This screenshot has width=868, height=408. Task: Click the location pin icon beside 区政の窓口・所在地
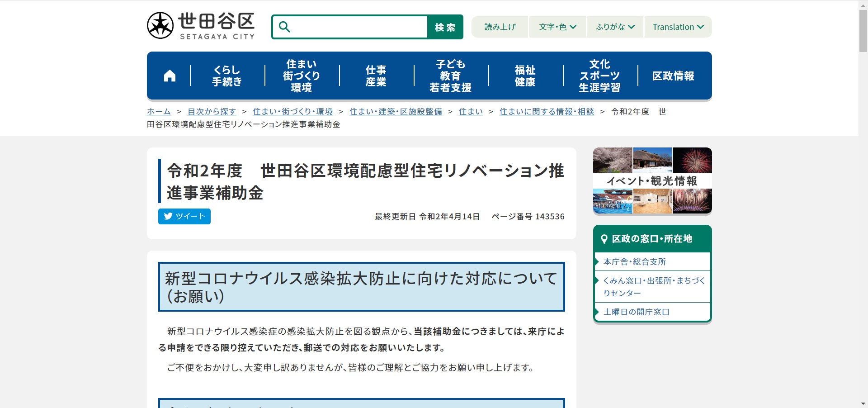pos(605,238)
